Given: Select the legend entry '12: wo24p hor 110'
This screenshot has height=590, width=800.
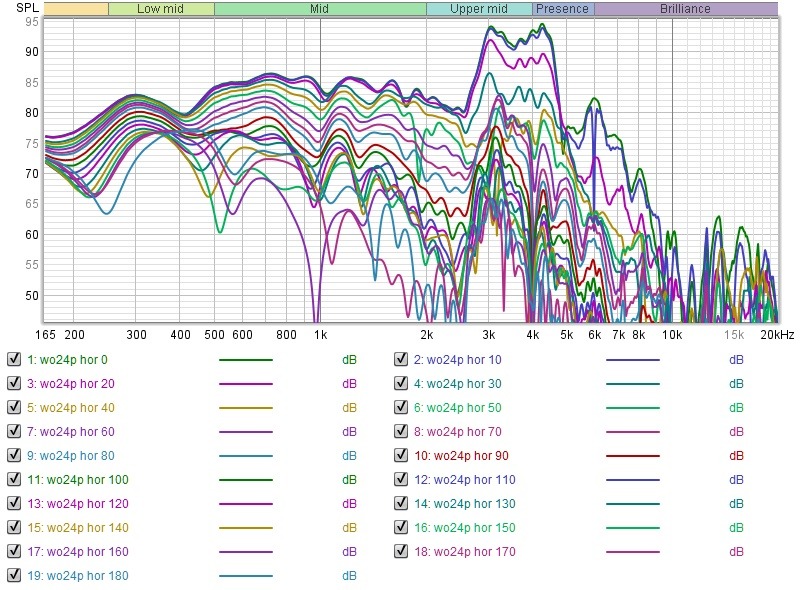Looking at the screenshot, I should coord(465,480).
